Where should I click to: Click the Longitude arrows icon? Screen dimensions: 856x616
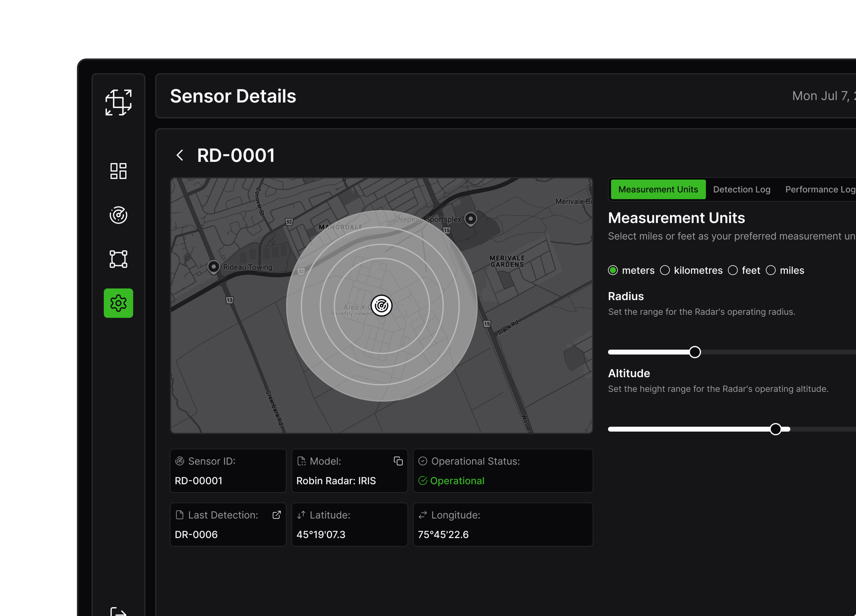423,515
